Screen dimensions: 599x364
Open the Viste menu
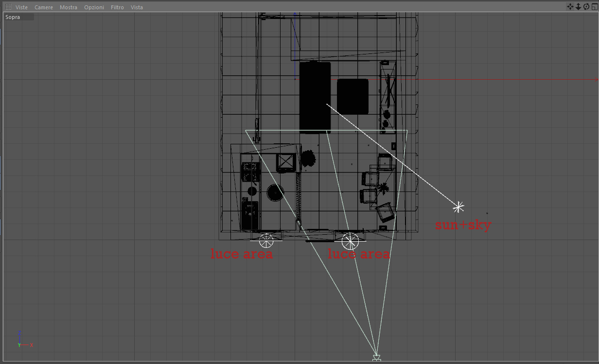pos(21,7)
